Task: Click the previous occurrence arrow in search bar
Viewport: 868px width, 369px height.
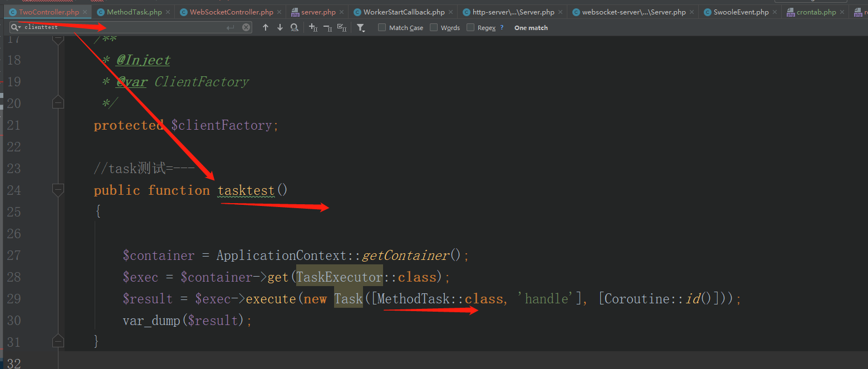Action: [x=266, y=27]
